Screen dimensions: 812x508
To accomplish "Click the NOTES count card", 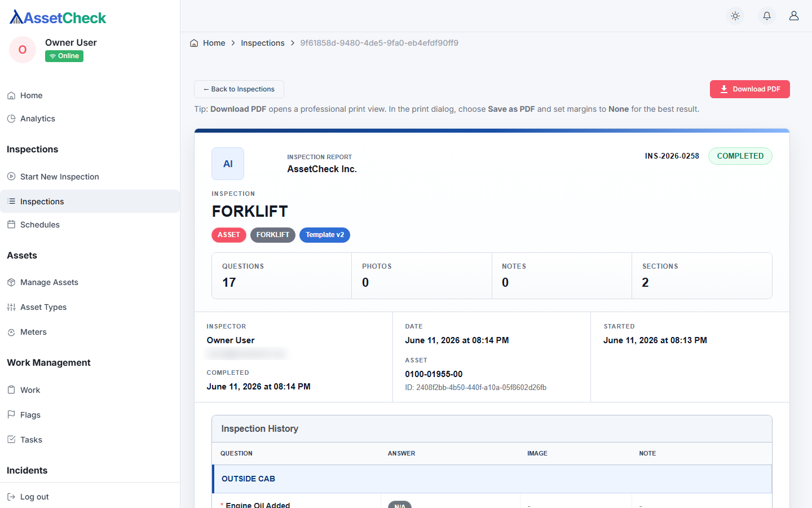I will [x=562, y=275].
